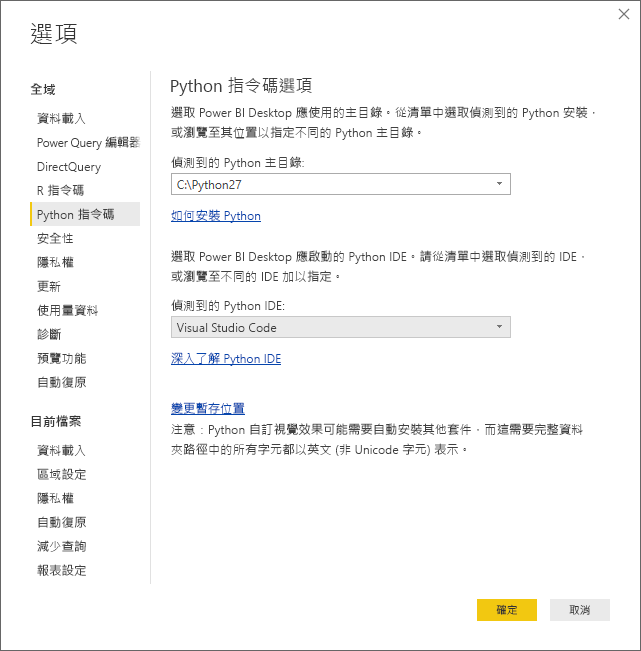641x651 pixels.
Task: Open 隱私權 under 全域 section
Action: [55, 262]
